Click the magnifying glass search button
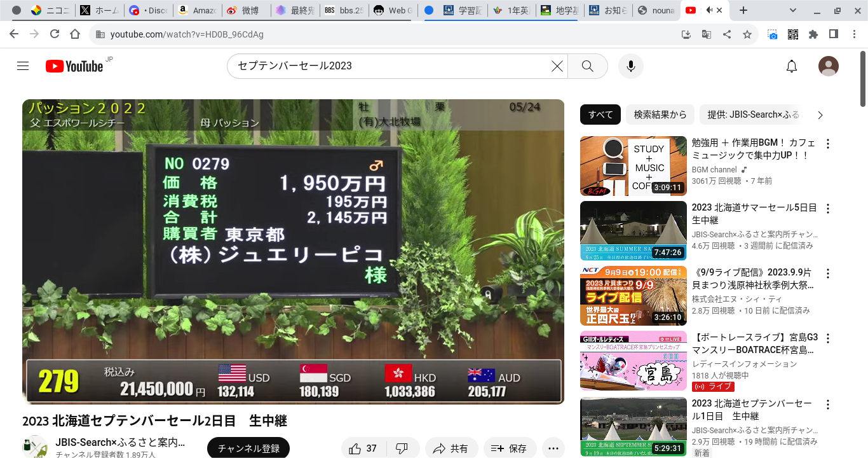This screenshot has height=458, width=868. pos(587,66)
